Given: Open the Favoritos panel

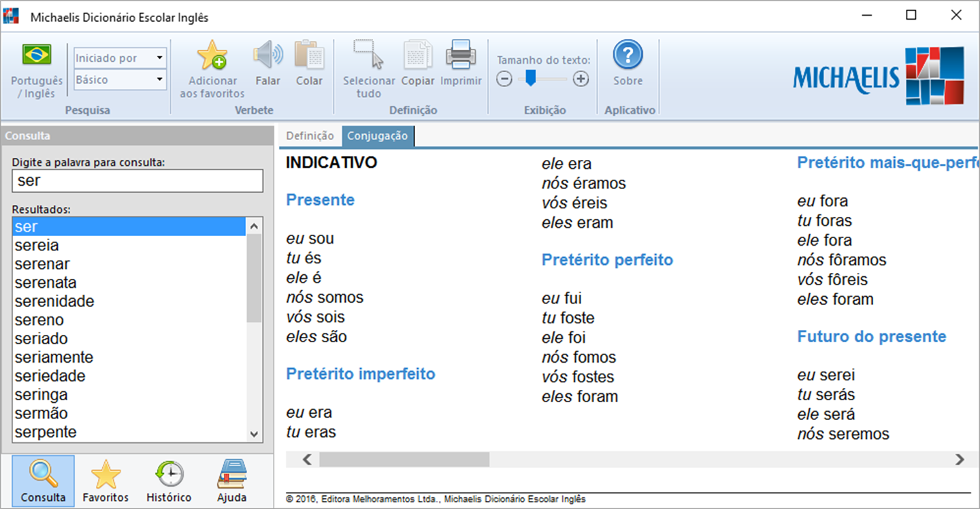Looking at the screenshot, I should coord(105,480).
